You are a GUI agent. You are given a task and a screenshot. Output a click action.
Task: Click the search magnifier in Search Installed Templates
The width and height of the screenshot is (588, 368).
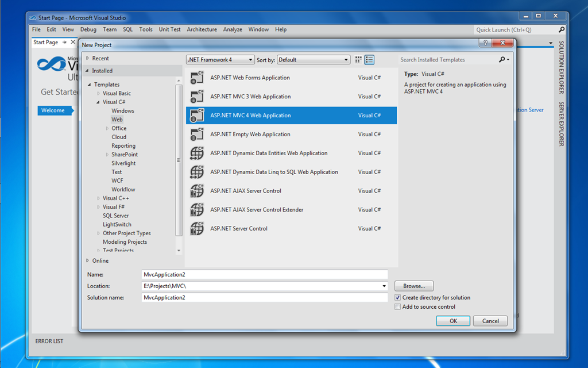[x=502, y=59]
